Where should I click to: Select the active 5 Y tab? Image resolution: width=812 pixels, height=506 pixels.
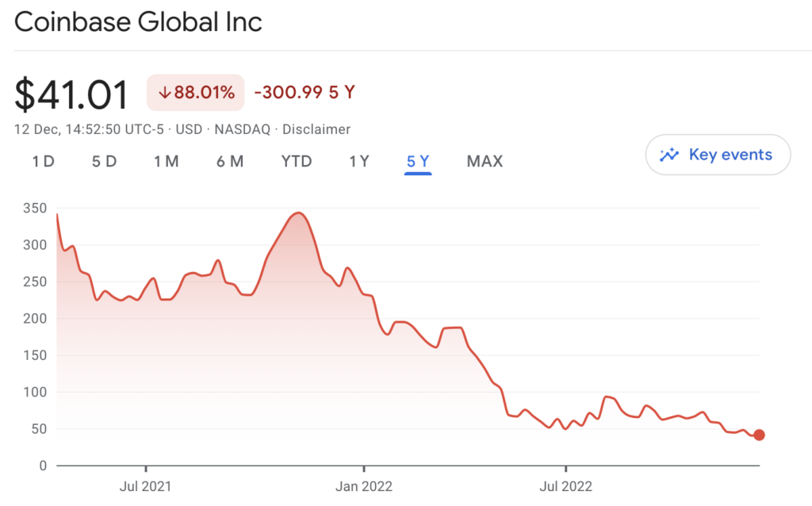[418, 162]
